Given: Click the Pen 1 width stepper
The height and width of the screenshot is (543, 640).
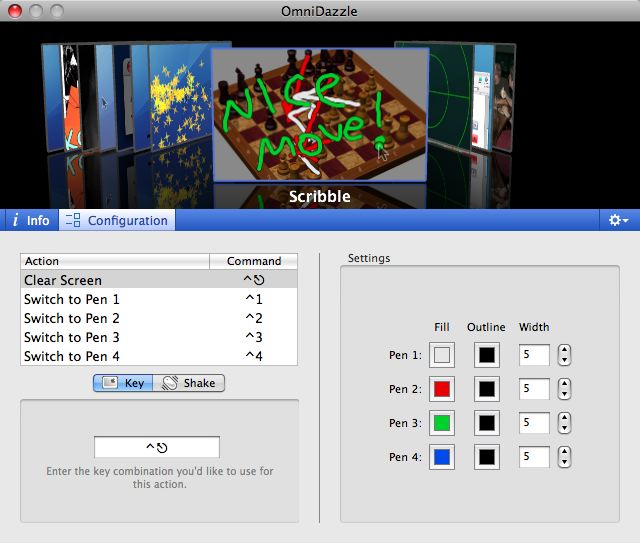Looking at the screenshot, I should pos(564,355).
